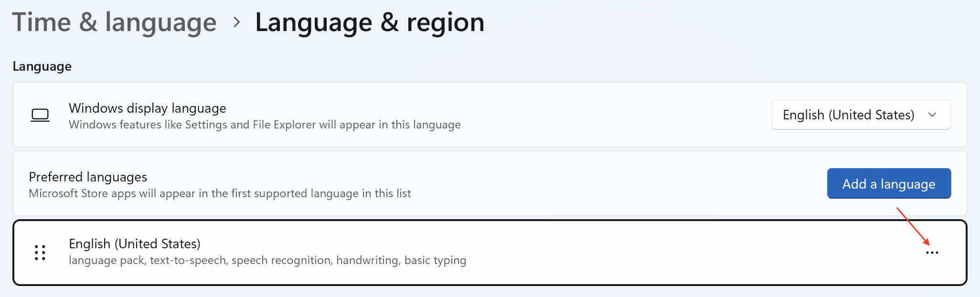The width and height of the screenshot is (980, 297).
Task: Click the Microsoft Store apps description text
Action: pos(220,193)
